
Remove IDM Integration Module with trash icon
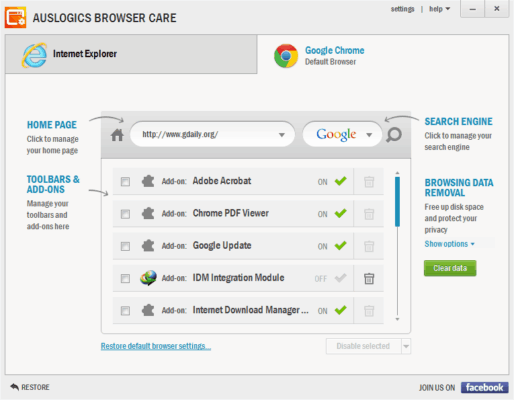[369, 278]
